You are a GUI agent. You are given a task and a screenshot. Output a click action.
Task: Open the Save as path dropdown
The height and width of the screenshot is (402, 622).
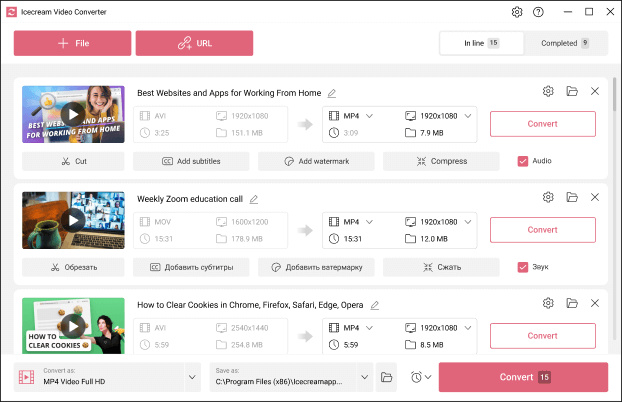tap(365, 377)
